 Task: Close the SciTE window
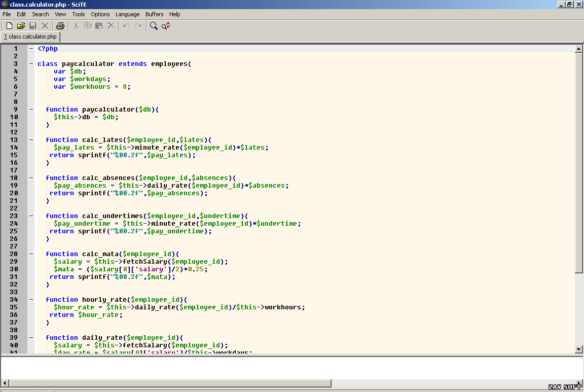[x=579, y=5]
